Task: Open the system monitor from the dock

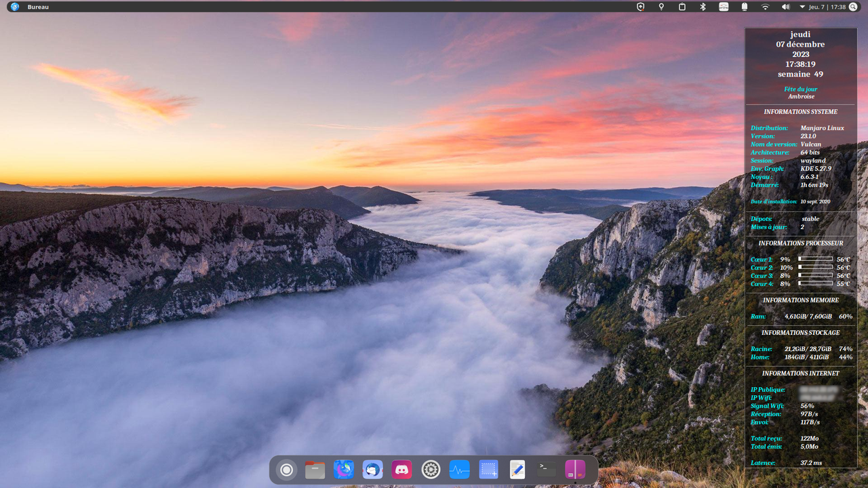Action: [x=460, y=469]
